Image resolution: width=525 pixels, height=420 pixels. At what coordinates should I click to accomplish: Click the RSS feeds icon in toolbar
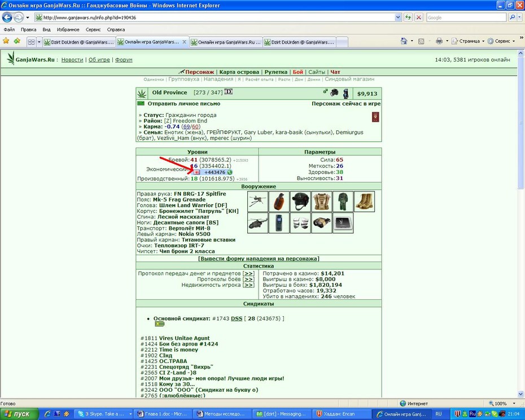(x=421, y=41)
